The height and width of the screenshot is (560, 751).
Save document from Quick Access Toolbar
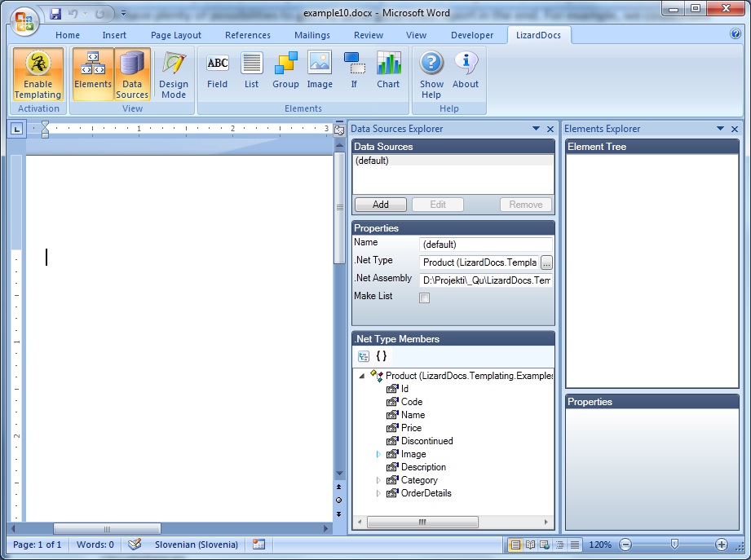click(x=55, y=13)
